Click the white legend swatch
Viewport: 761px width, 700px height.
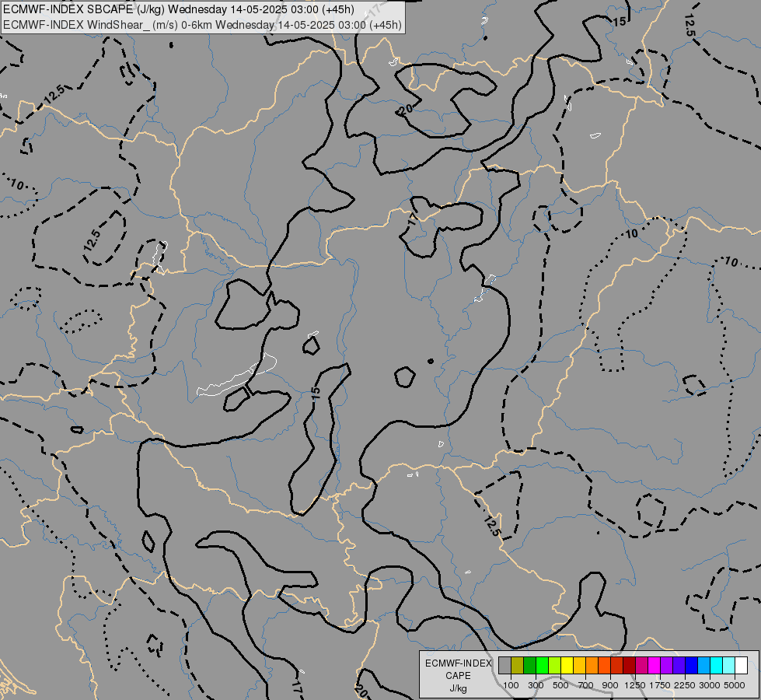tap(742, 665)
